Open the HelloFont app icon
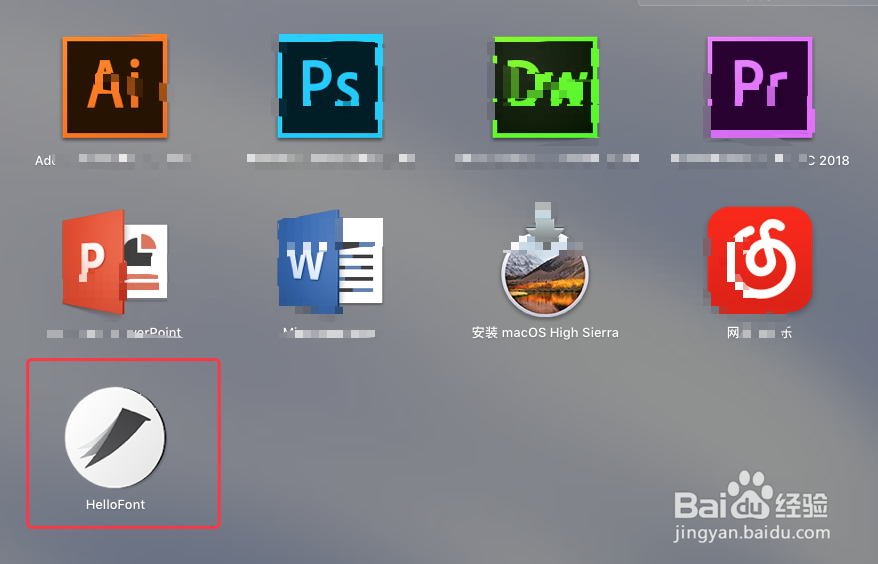The width and height of the screenshot is (878, 564). pos(115,437)
